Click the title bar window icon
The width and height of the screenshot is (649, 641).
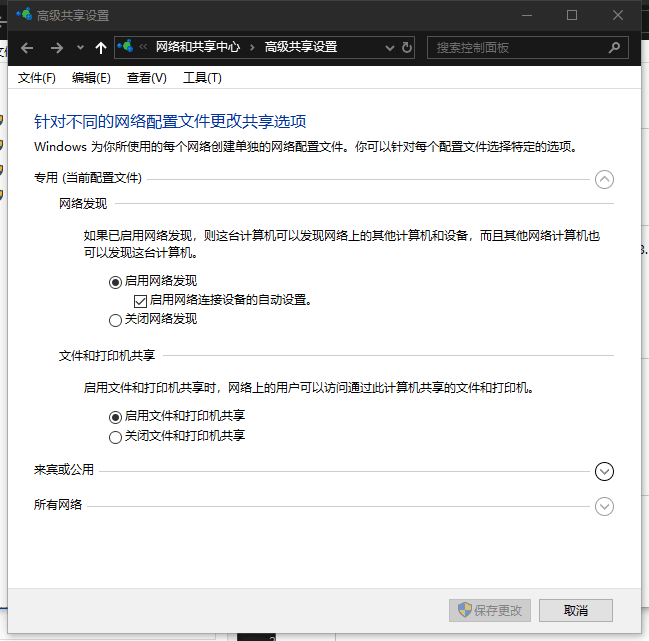pos(24,14)
